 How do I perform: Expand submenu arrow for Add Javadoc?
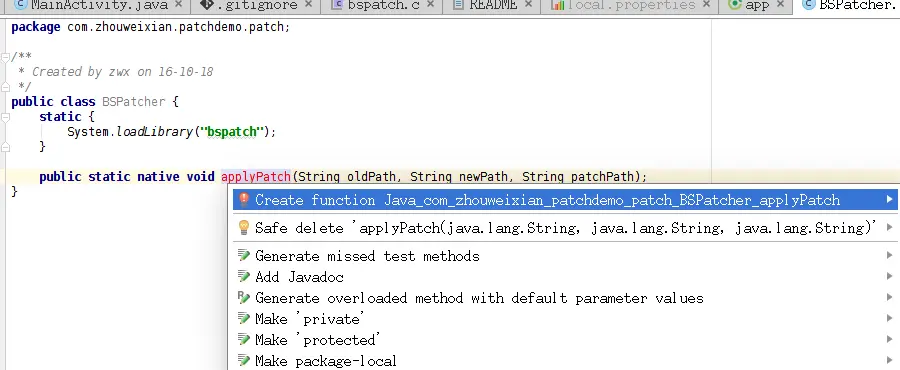pyautogui.click(x=890, y=277)
